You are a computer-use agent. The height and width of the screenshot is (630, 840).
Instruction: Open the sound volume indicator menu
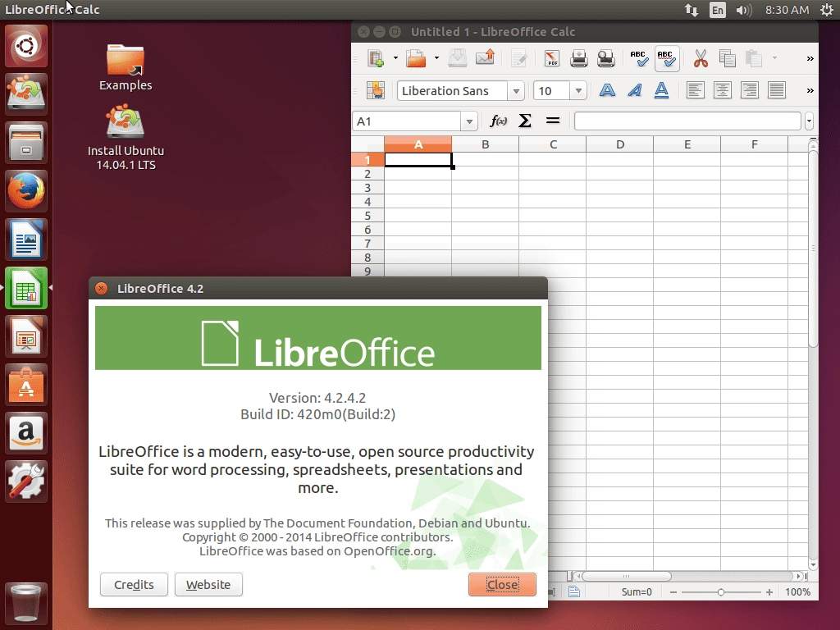(x=743, y=10)
